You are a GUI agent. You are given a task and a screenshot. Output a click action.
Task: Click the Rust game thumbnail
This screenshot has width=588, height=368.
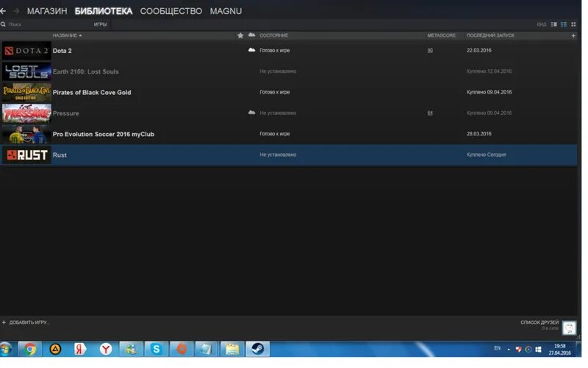coord(26,155)
